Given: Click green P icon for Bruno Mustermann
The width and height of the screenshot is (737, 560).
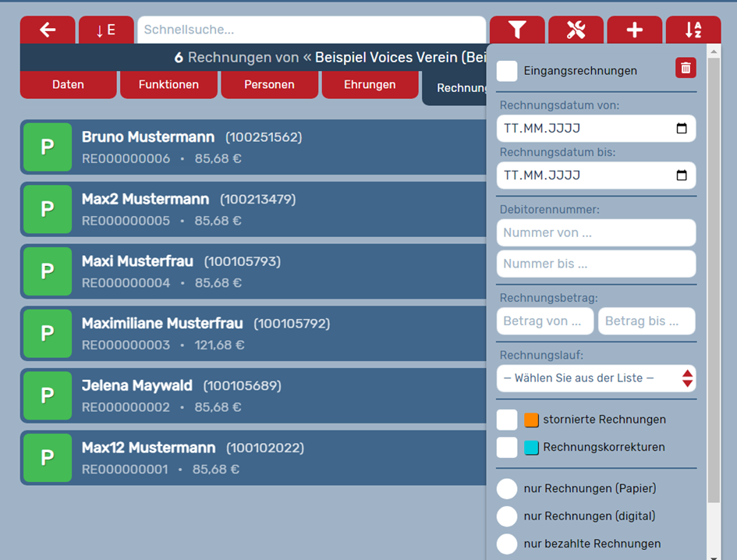Looking at the screenshot, I should (48, 147).
